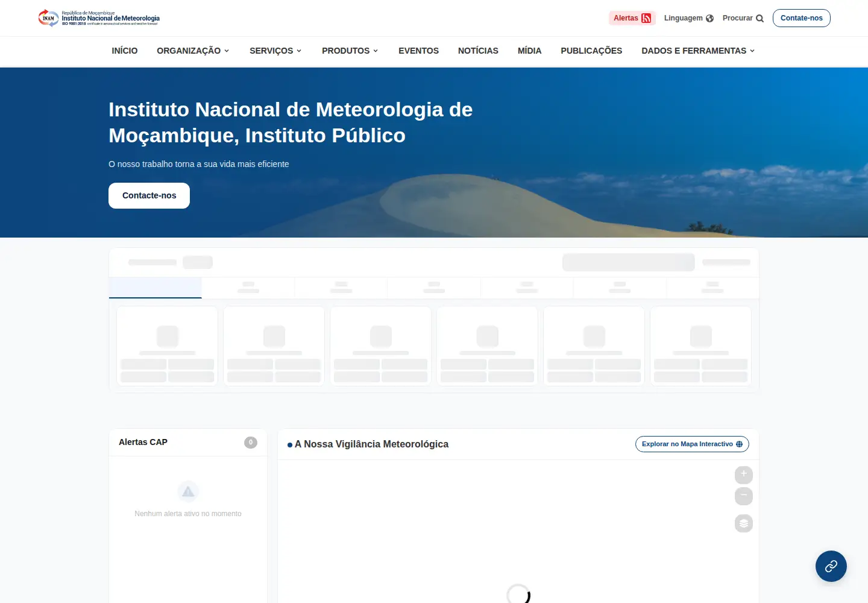Expand the ORGANIZAÇÃO dropdown menu
Viewport: 868px width, 603px height.
click(193, 51)
